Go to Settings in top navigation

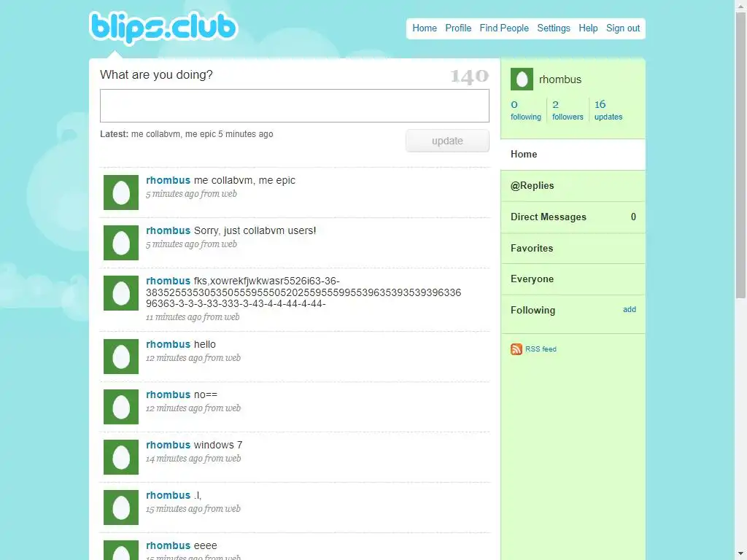point(554,28)
